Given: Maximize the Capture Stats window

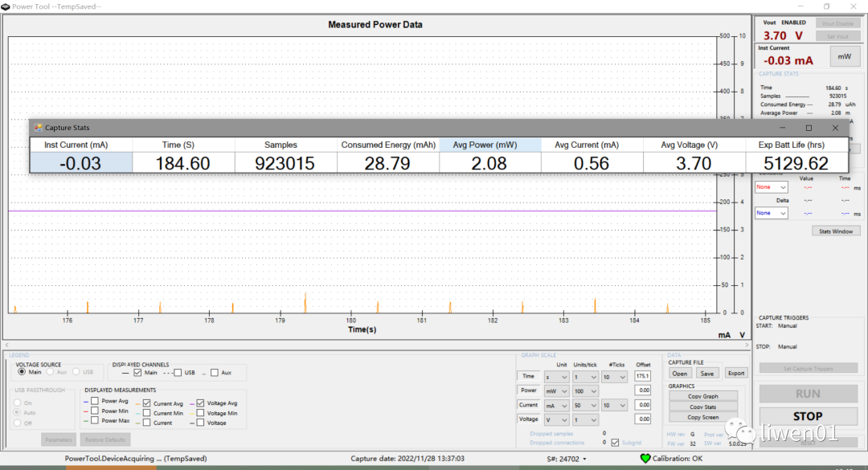Looking at the screenshot, I should (809, 128).
